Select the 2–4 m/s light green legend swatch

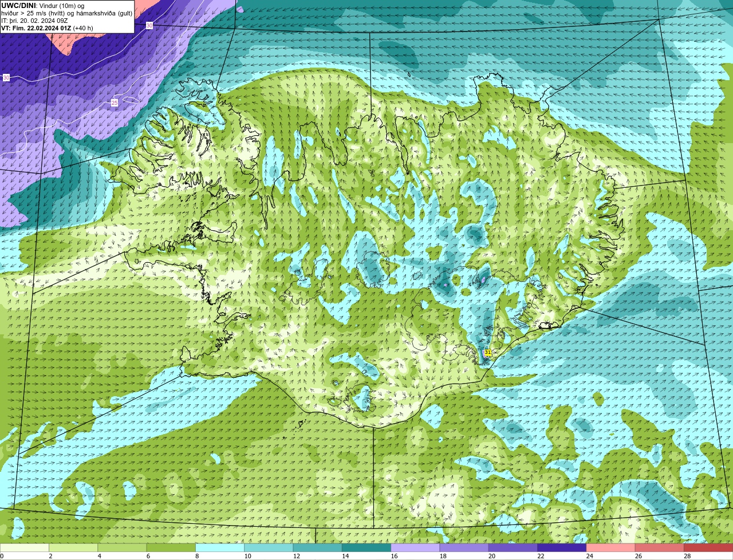[x=73, y=547]
